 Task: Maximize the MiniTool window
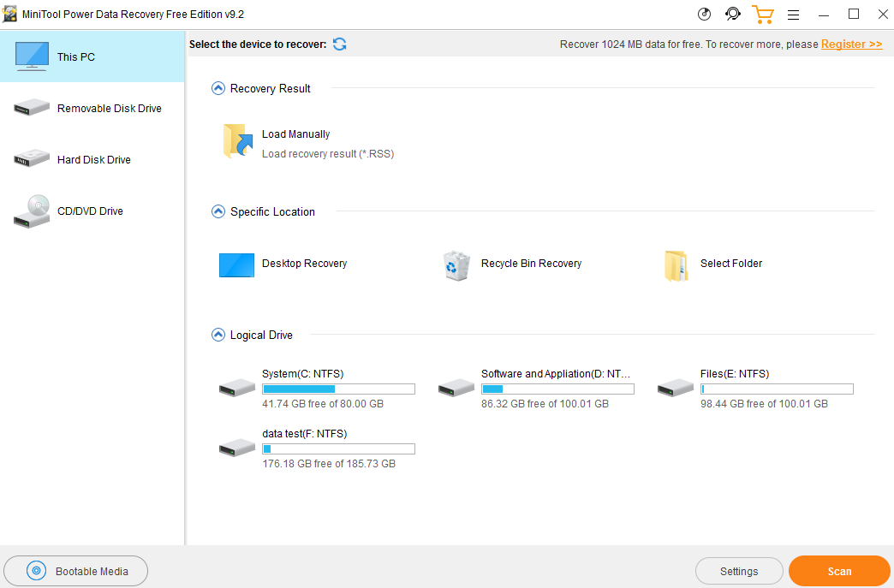pyautogui.click(x=854, y=15)
